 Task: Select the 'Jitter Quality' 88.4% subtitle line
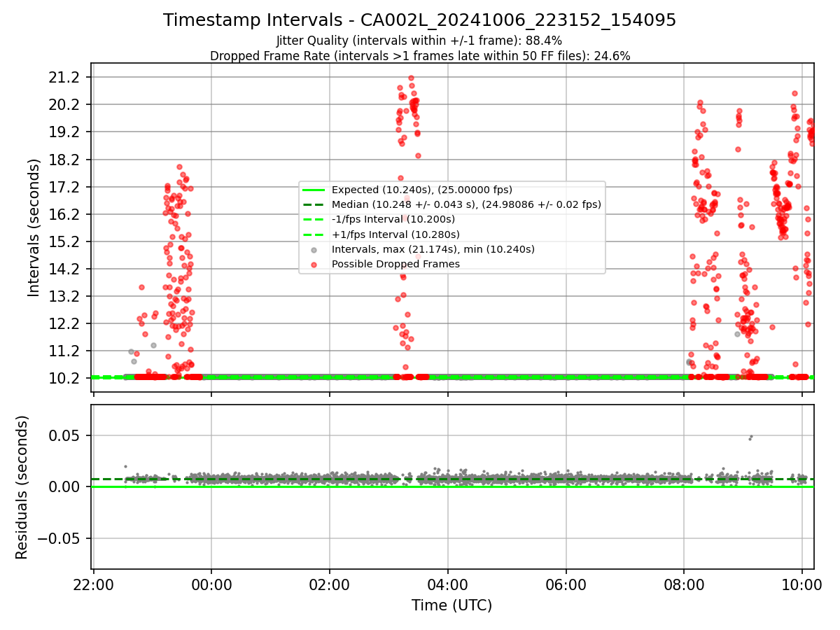[x=420, y=41]
